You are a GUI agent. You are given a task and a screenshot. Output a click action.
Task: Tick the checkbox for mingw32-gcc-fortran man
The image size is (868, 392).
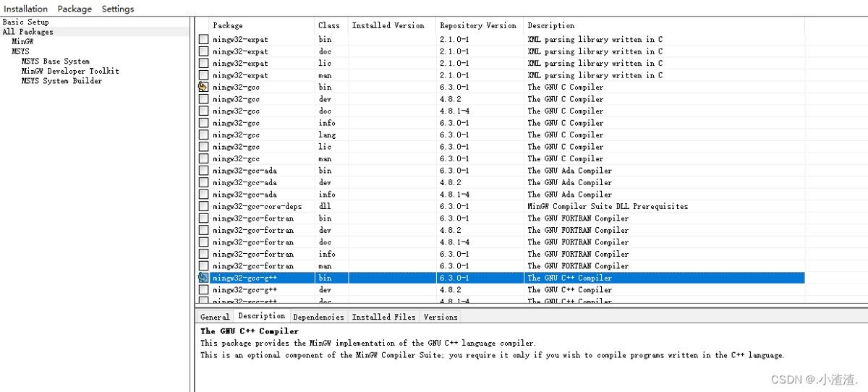[x=203, y=266]
